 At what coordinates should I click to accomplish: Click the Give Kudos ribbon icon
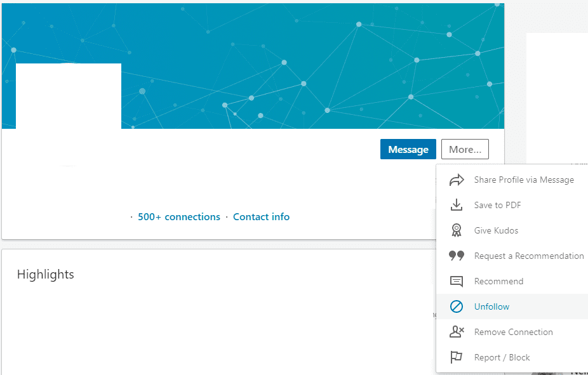[457, 230]
